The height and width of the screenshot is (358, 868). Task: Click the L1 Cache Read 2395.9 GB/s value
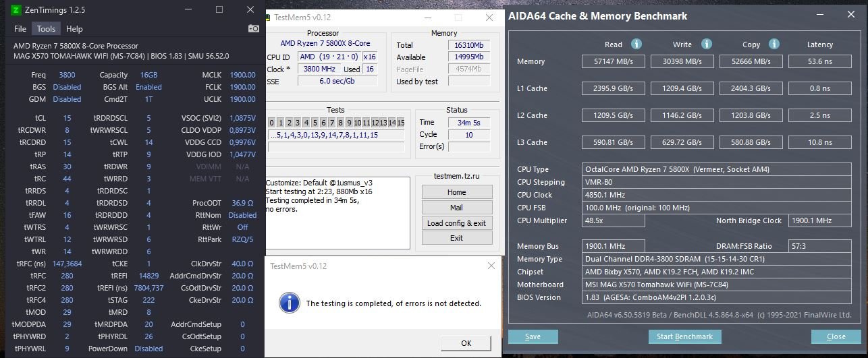coord(614,88)
